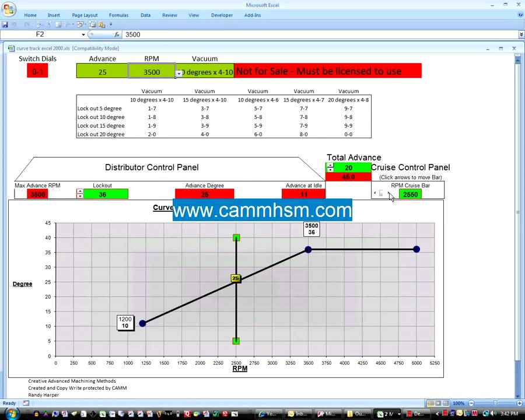
Task: Customize the Quick Access Toolbar
Action: pos(111,24)
